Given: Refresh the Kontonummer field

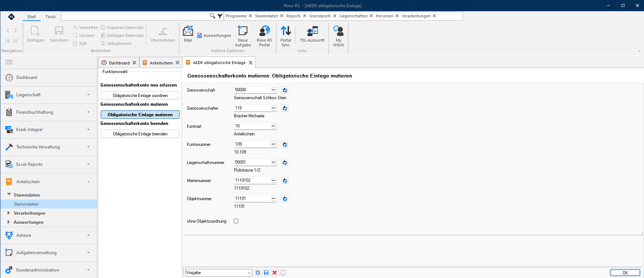Looking at the screenshot, I should (x=285, y=144).
